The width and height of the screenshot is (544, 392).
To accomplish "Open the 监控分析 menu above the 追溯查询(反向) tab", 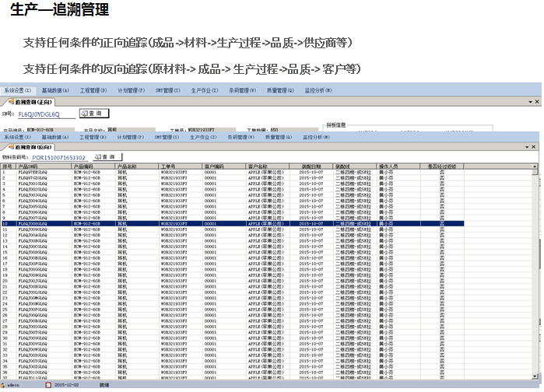I will click(316, 137).
